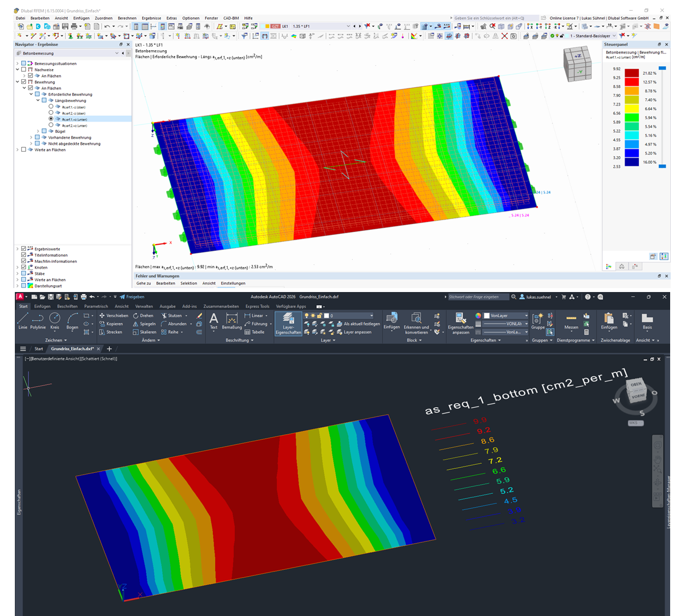685x616 pixels.
Task: Open the LK1 load combination dropdown
Action: pyautogui.click(x=348, y=26)
